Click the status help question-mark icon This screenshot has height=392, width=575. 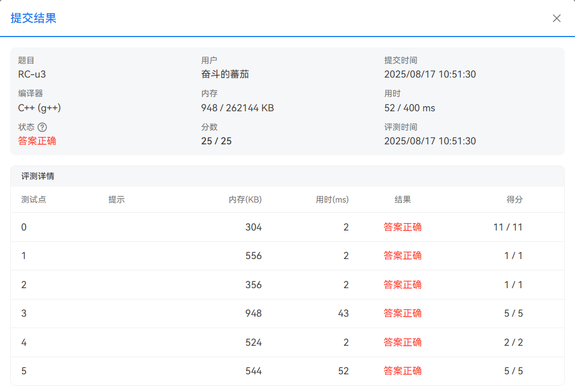click(42, 127)
